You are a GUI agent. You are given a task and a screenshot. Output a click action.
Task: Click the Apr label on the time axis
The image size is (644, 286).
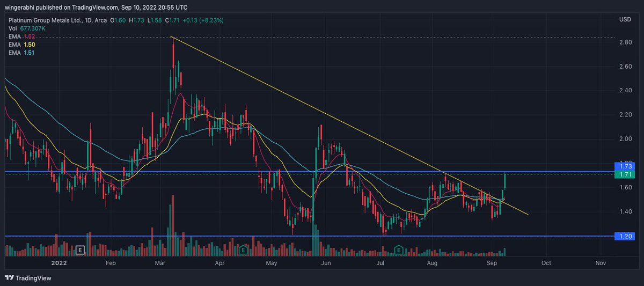(x=219, y=263)
